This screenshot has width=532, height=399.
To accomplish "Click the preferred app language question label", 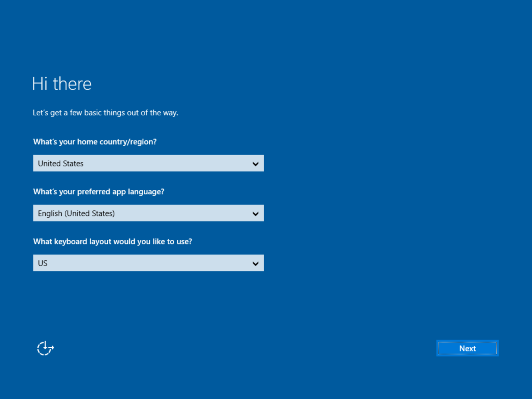I will [99, 192].
